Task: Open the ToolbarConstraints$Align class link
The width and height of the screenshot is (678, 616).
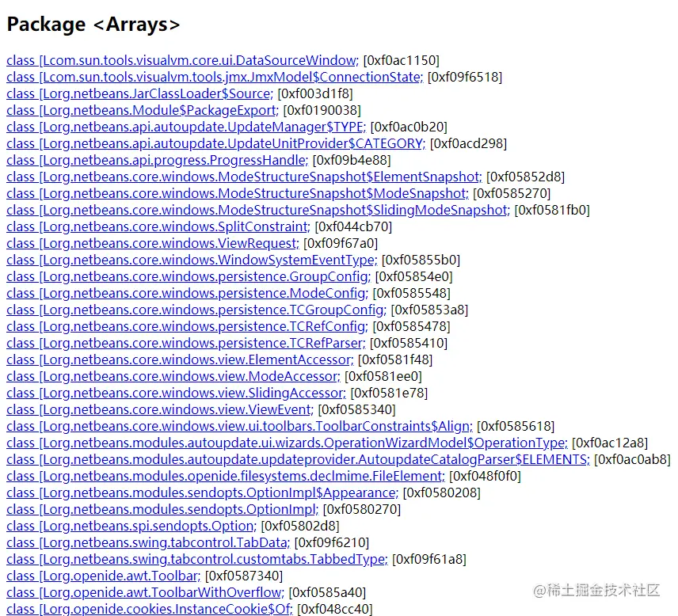Action: (x=239, y=427)
